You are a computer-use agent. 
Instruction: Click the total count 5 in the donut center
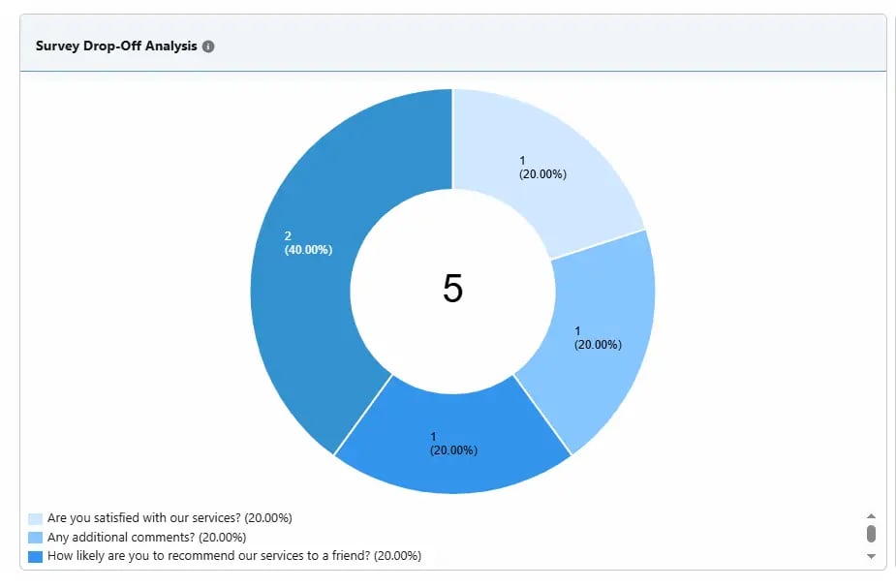coord(452,288)
